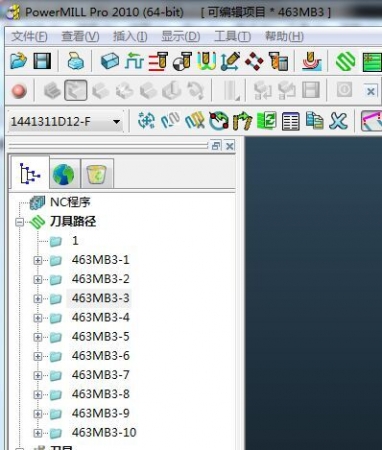Open the 工具(T) menu
This screenshot has width=382, height=450.
point(232,36)
